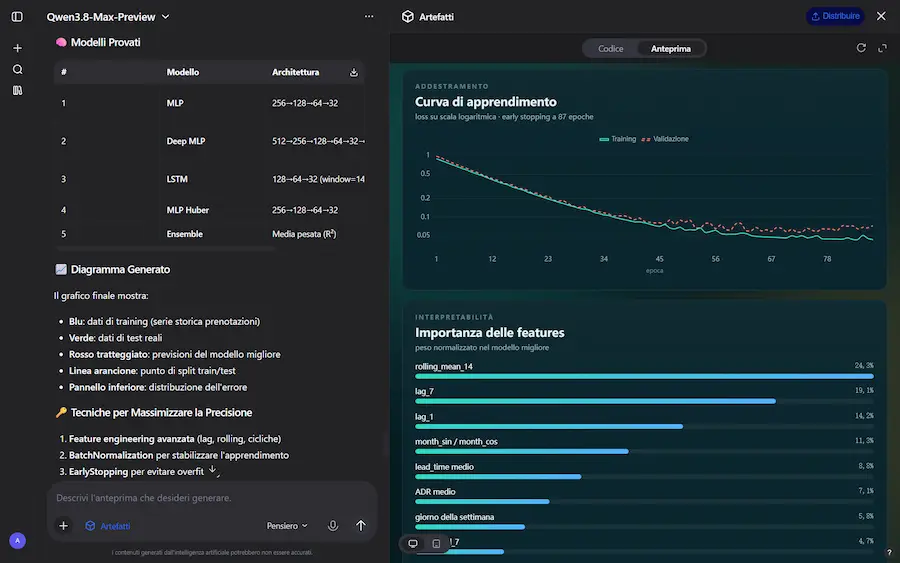Viewport: 900px width, 563px height.
Task: Download the models table
Action: [x=354, y=72]
